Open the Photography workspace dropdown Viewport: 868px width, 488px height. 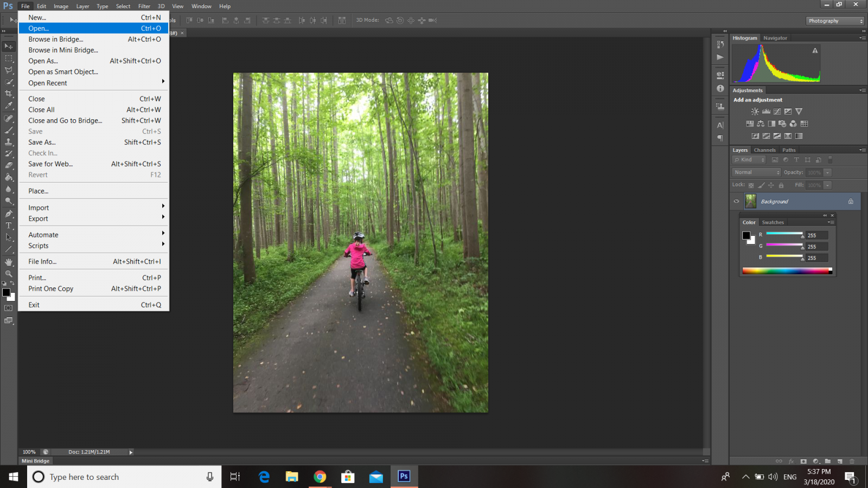coord(835,21)
